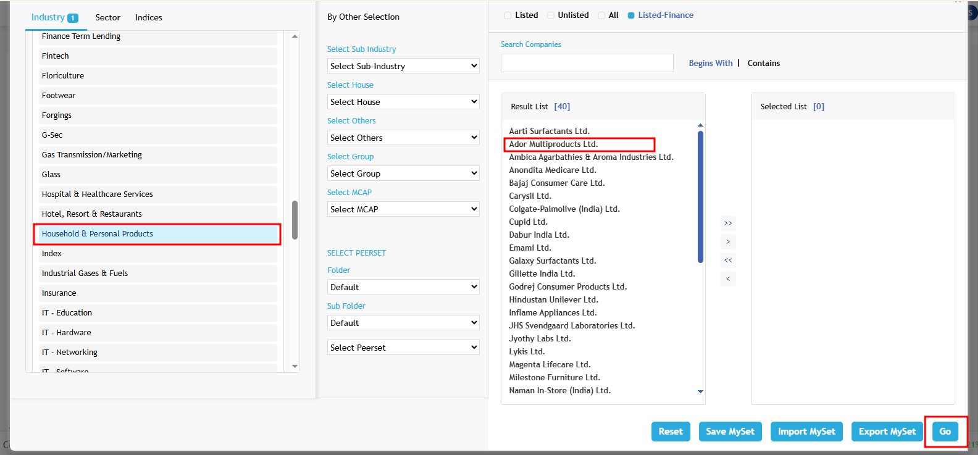
Task: Remove all companies using << button
Action: click(728, 261)
